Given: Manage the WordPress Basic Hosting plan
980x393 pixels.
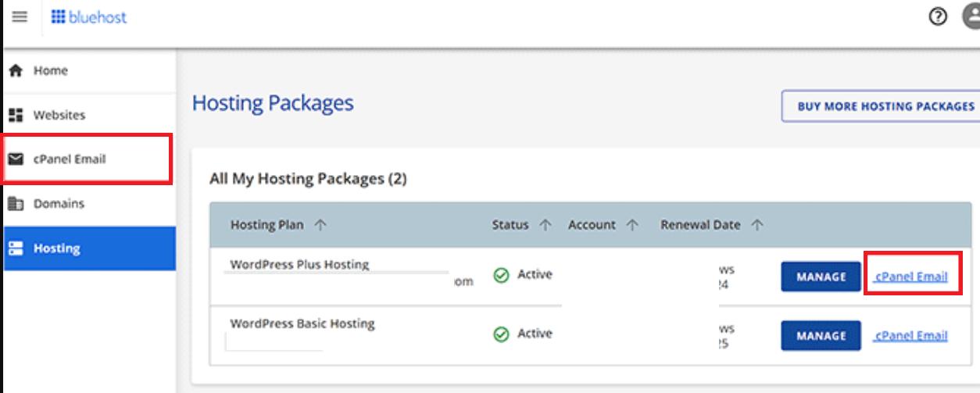Looking at the screenshot, I should pos(821,336).
